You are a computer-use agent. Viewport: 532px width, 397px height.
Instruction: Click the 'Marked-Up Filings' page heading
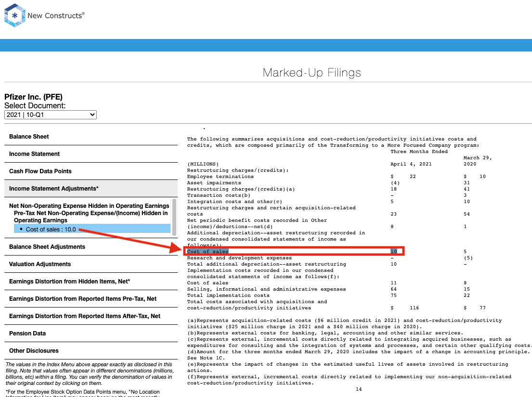click(x=312, y=73)
